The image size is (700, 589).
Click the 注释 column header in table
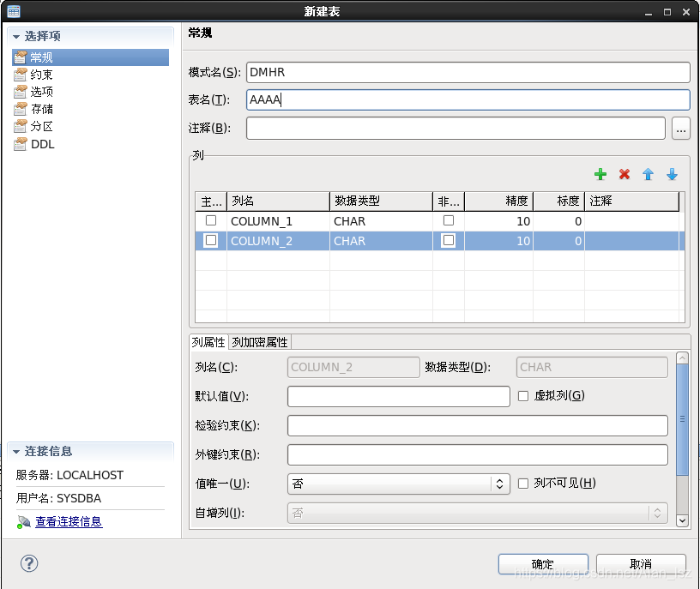631,201
